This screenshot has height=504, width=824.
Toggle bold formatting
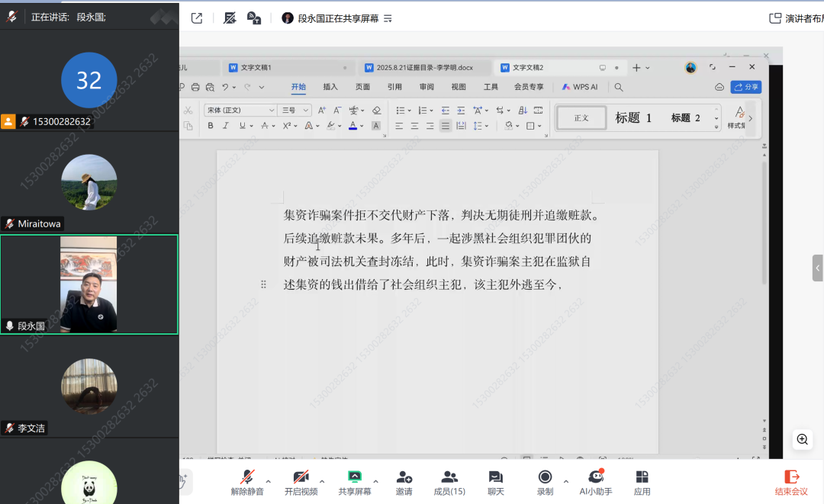coord(211,125)
